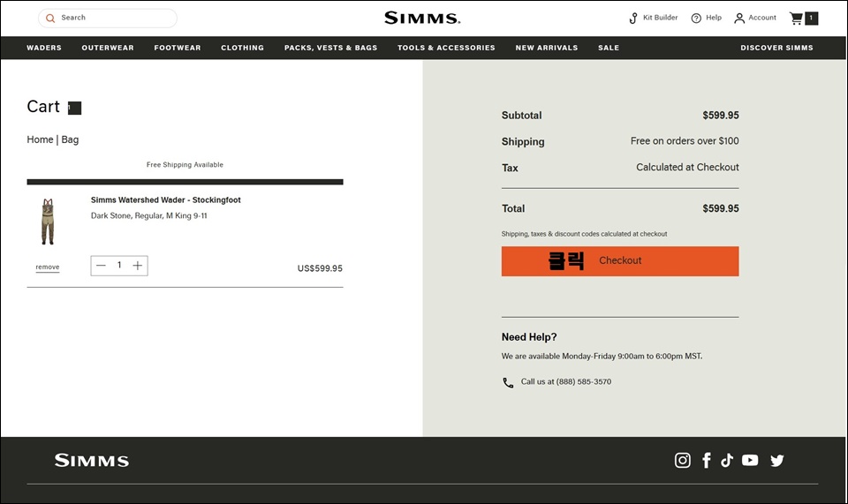Open the New Arrivals menu
The height and width of the screenshot is (504, 848).
click(x=546, y=48)
